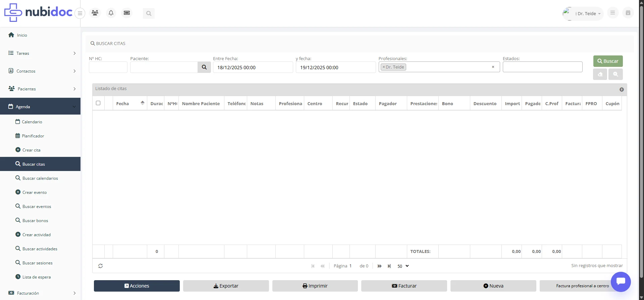Sort by Nombre Paciente column header
The image size is (644, 300).
pyautogui.click(x=201, y=103)
